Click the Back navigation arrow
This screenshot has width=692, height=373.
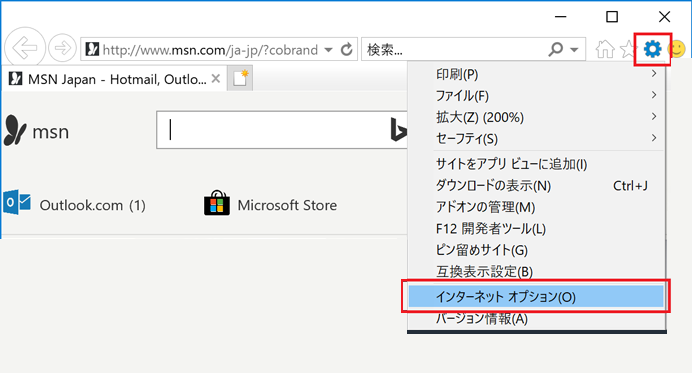tap(25, 48)
